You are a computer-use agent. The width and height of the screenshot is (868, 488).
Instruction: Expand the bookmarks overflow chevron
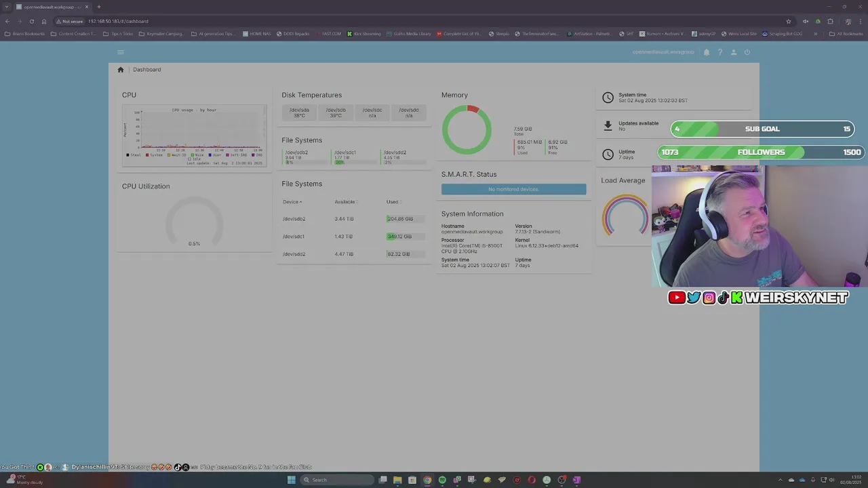tap(816, 34)
